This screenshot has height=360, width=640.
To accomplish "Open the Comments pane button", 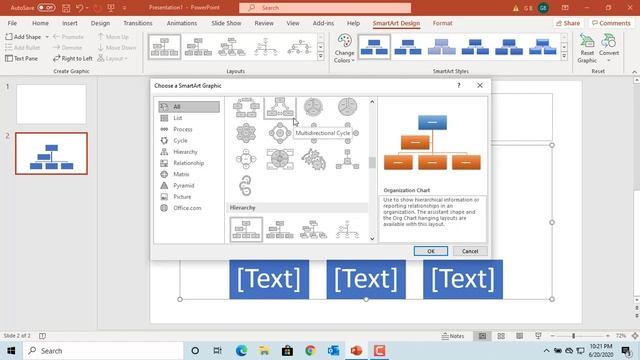I will (x=611, y=23).
